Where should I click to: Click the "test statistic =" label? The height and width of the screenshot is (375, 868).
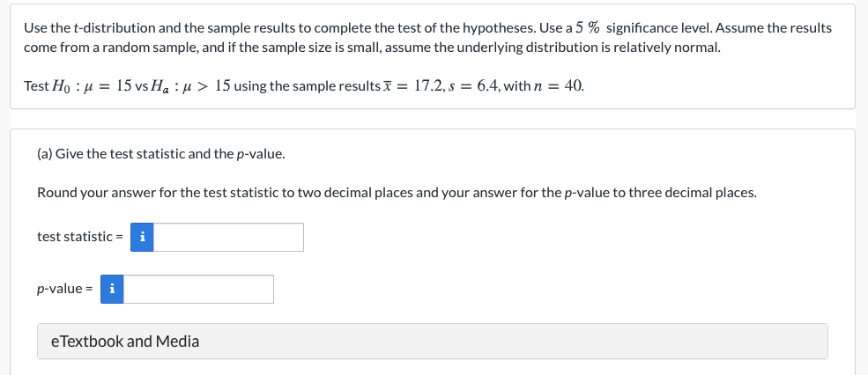(79, 237)
